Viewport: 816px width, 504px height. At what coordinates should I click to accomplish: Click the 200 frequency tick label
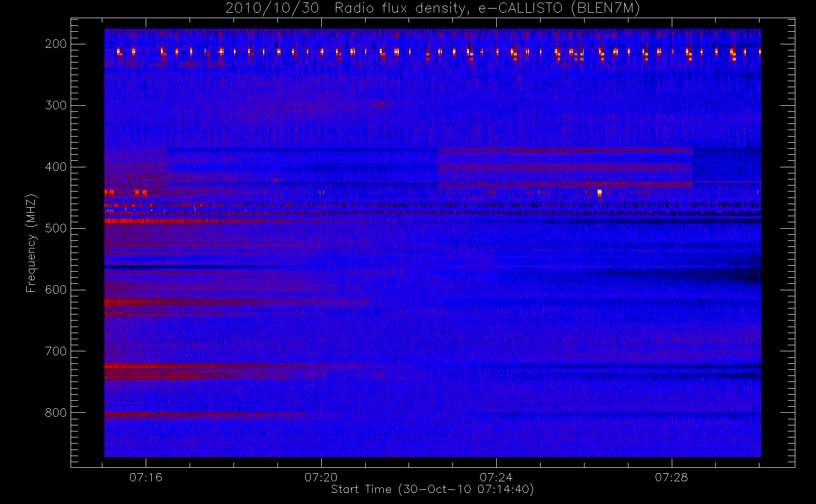coord(55,44)
